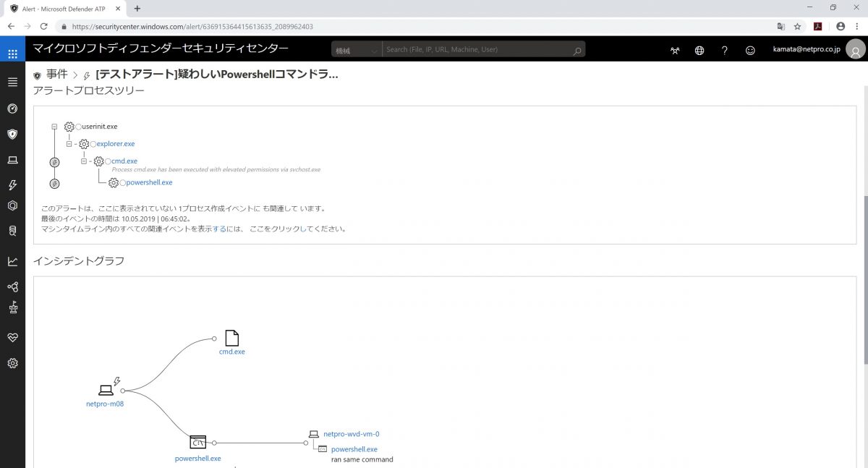Click the smiley feedback icon in header
The width and height of the screenshot is (868, 468).
[x=750, y=51]
